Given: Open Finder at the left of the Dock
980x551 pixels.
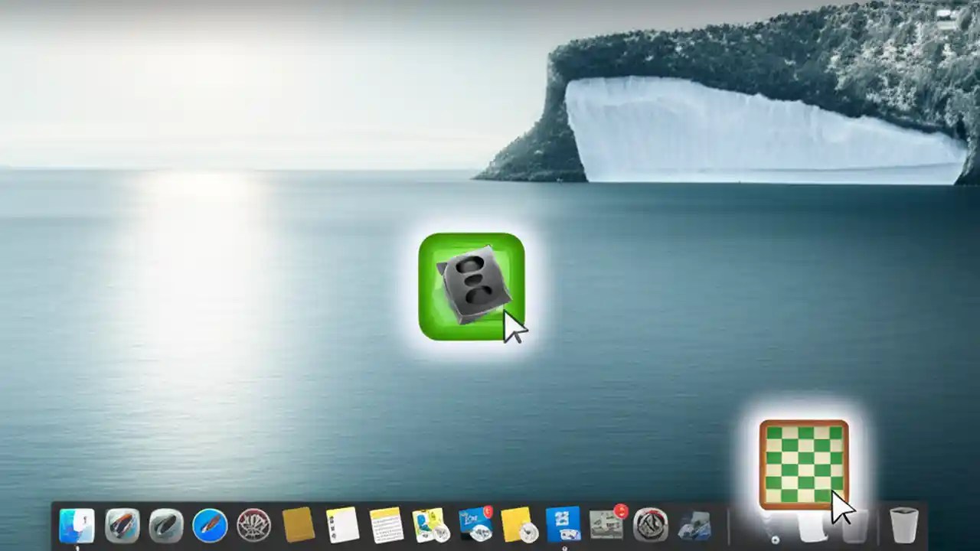Looking at the screenshot, I should 76,524.
